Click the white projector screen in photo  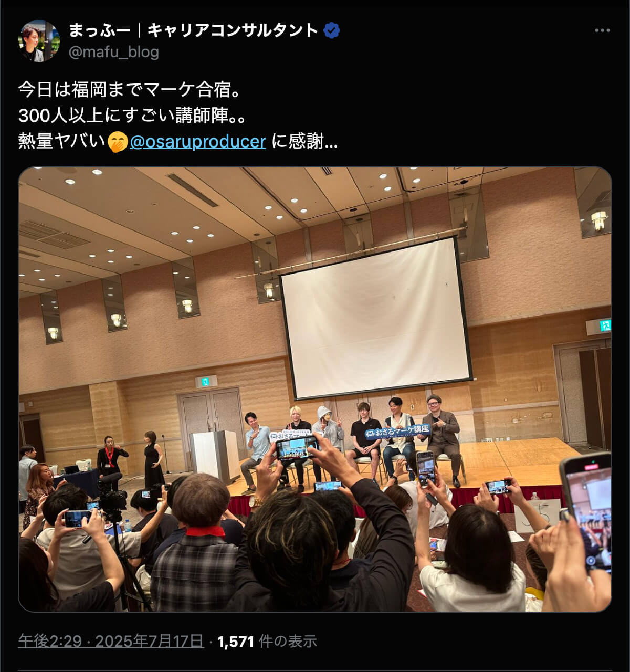point(376,319)
